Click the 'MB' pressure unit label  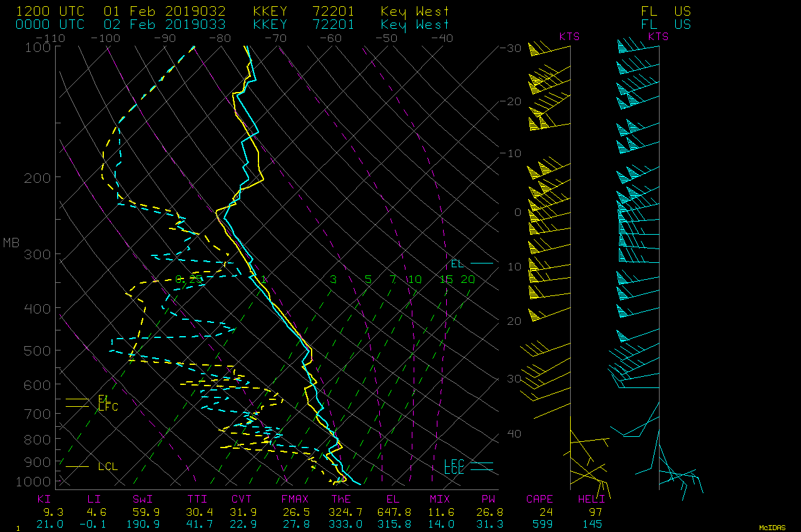click(11, 243)
